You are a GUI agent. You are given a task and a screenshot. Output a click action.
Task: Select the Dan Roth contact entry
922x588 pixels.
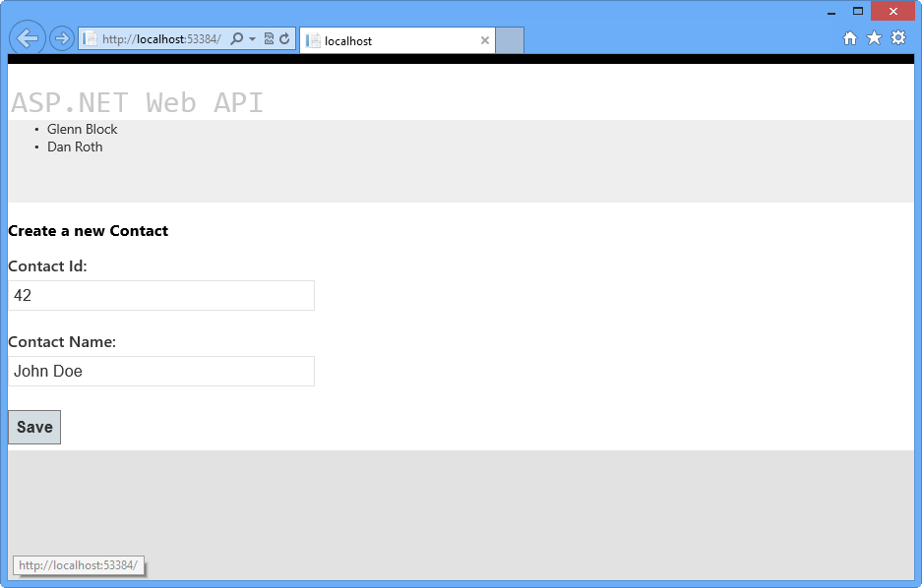[75, 147]
